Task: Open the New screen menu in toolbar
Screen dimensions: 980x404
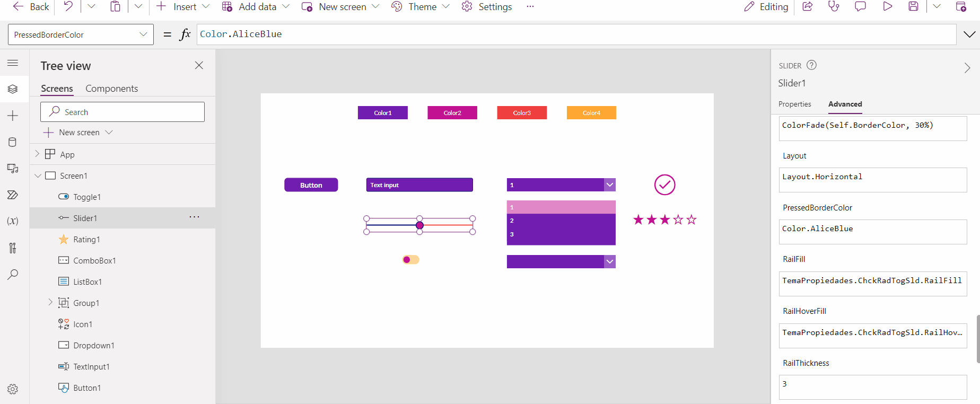Action: pyautogui.click(x=340, y=6)
